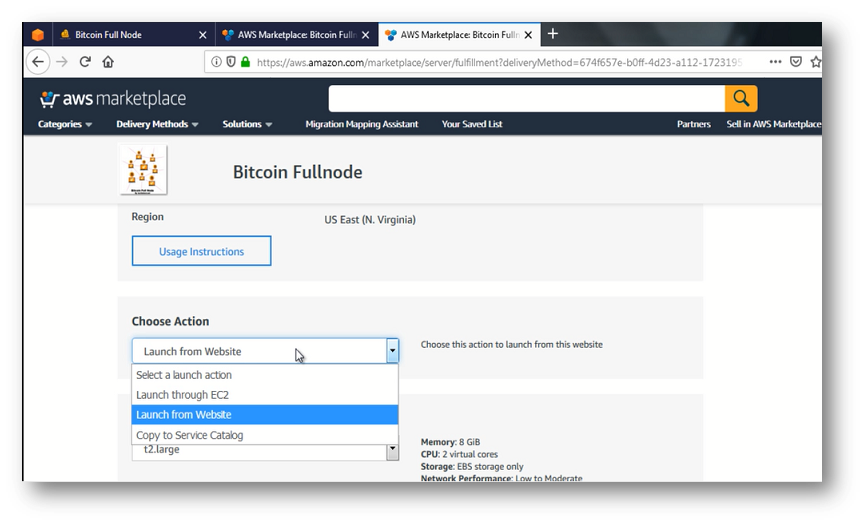
Task: Close the Bitcoin Full Node tab
Action: tap(203, 35)
